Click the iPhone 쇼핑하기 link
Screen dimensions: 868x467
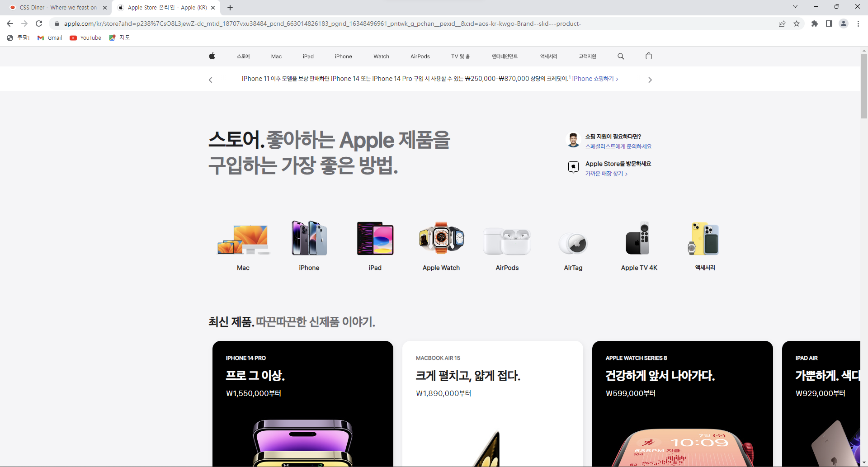[x=595, y=79]
